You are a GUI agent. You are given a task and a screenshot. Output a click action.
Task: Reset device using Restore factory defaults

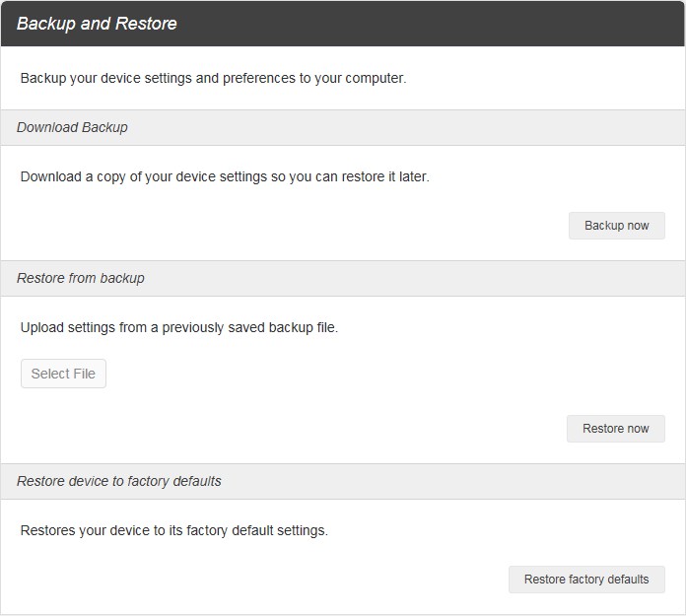point(586,580)
